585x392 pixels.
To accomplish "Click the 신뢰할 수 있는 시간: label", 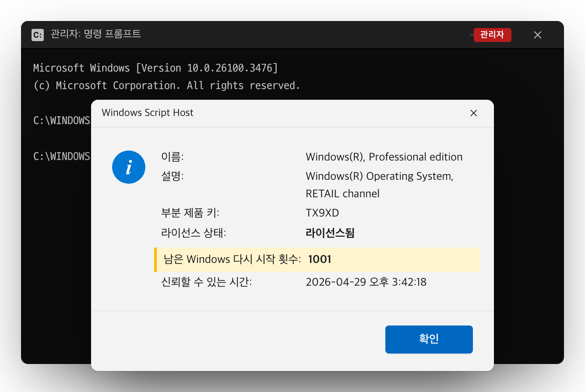I will 207,282.
